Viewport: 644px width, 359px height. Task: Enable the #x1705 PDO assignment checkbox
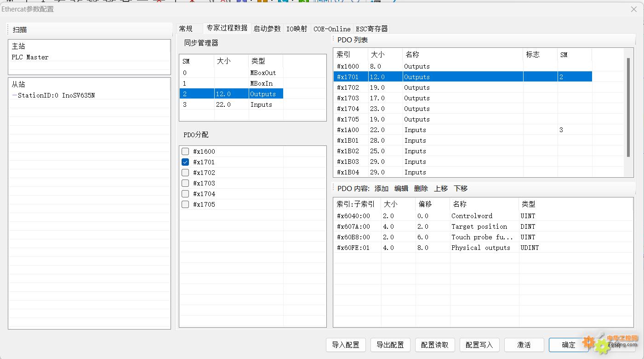click(185, 204)
